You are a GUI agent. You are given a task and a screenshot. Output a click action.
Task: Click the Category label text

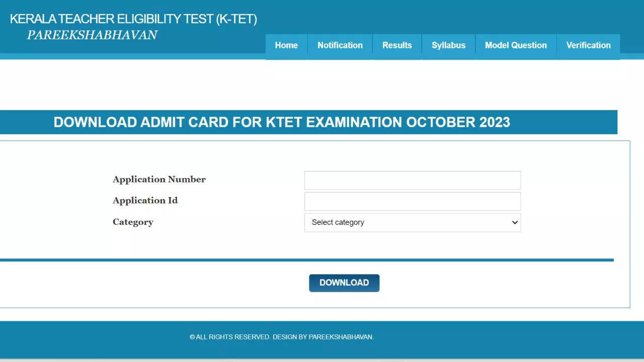133,222
